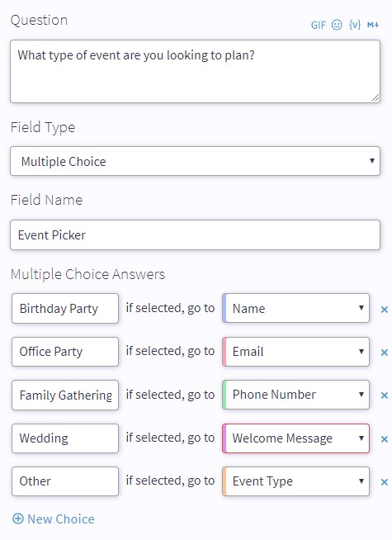The height and width of the screenshot is (540, 392).
Task: Open the emoji picker icon
Action: (337, 25)
